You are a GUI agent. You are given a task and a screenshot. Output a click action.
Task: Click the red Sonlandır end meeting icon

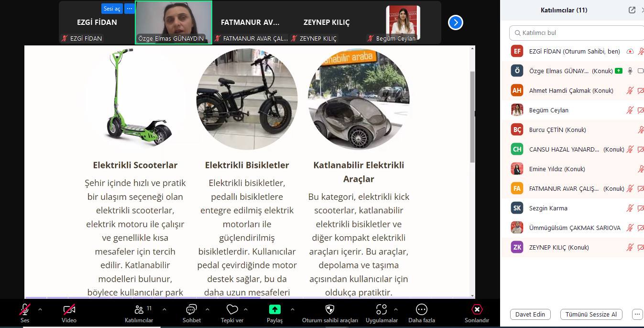click(x=477, y=310)
